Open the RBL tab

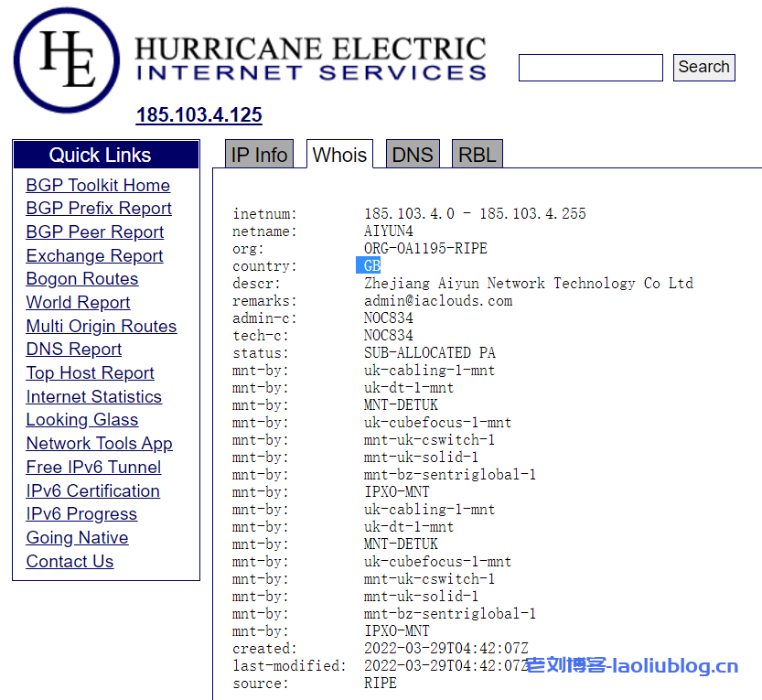point(477,155)
